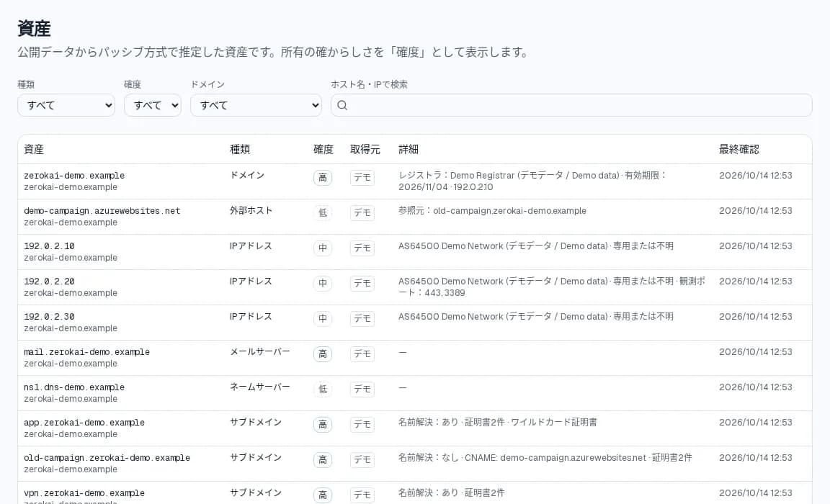The height and width of the screenshot is (504, 830).
Task: Click 外部ホスト type cell
Action: coord(251,210)
